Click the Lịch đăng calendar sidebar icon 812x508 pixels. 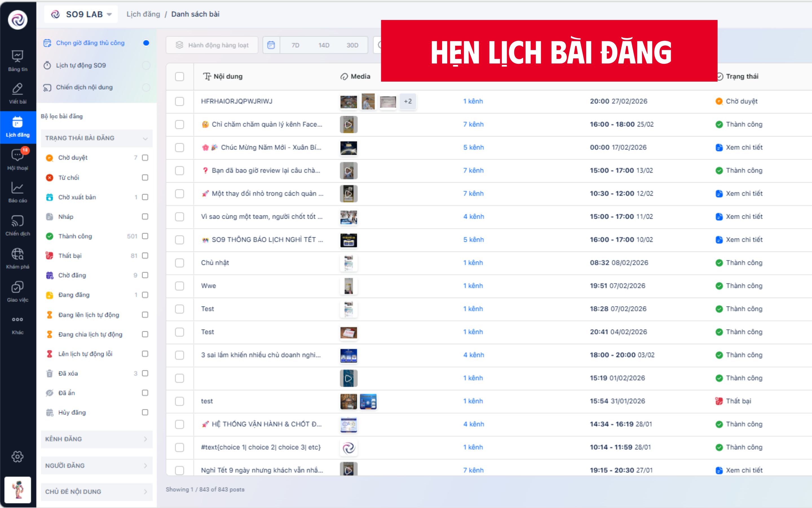point(17,122)
